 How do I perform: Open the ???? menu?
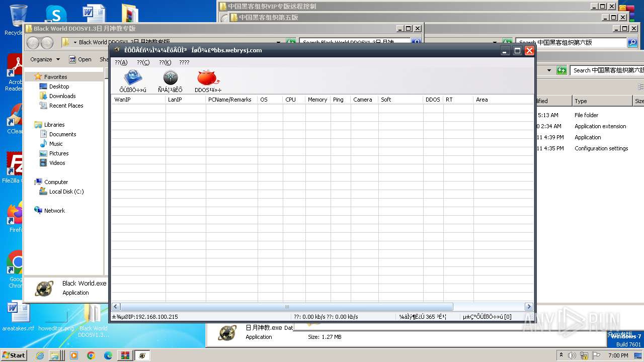pos(184,62)
